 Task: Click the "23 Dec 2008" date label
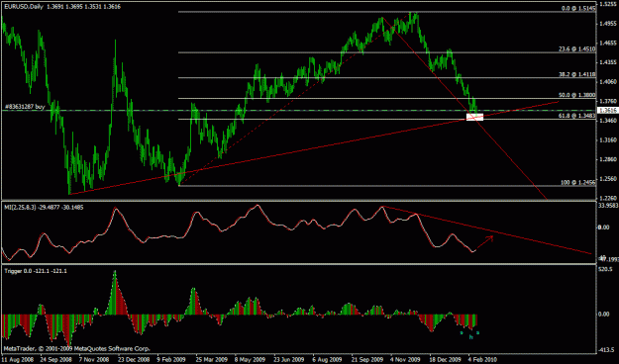tap(134, 359)
